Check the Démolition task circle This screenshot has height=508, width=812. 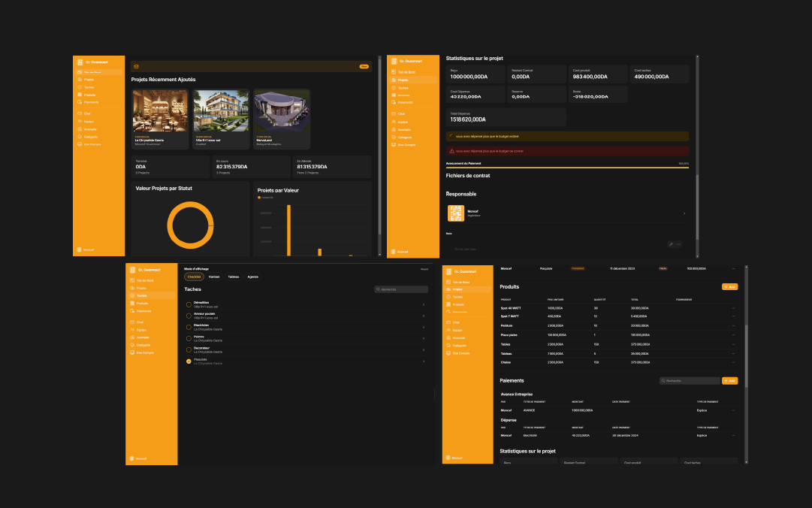(189, 304)
